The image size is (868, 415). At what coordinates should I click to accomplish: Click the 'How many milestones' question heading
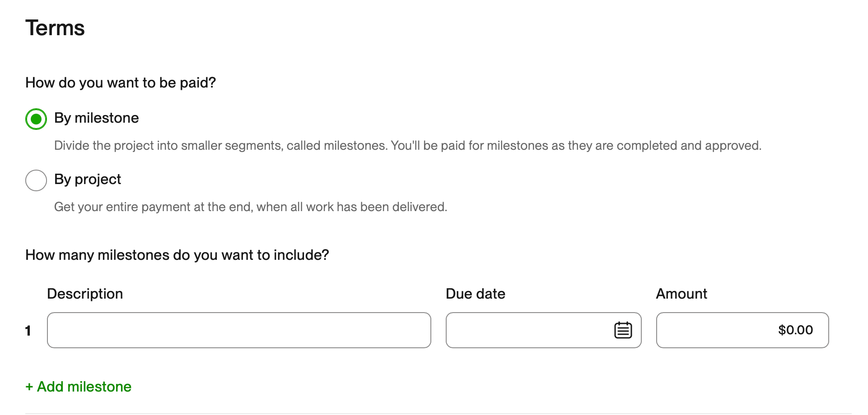click(177, 255)
